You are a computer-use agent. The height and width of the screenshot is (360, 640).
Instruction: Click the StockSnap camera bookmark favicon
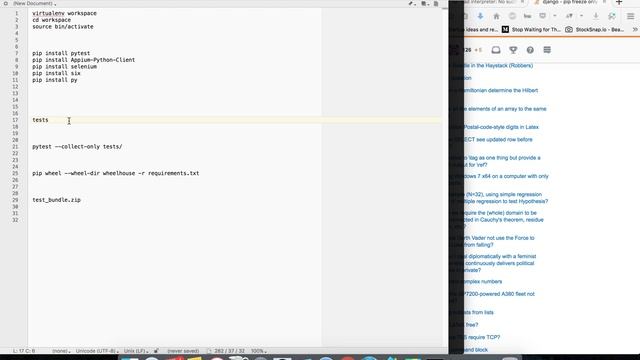point(569,29)
